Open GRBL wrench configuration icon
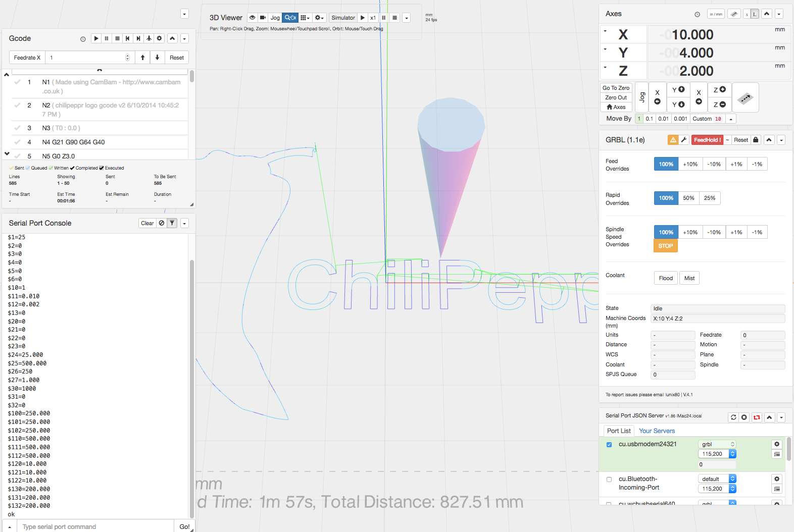794x532 pixels. pos(684,140)
